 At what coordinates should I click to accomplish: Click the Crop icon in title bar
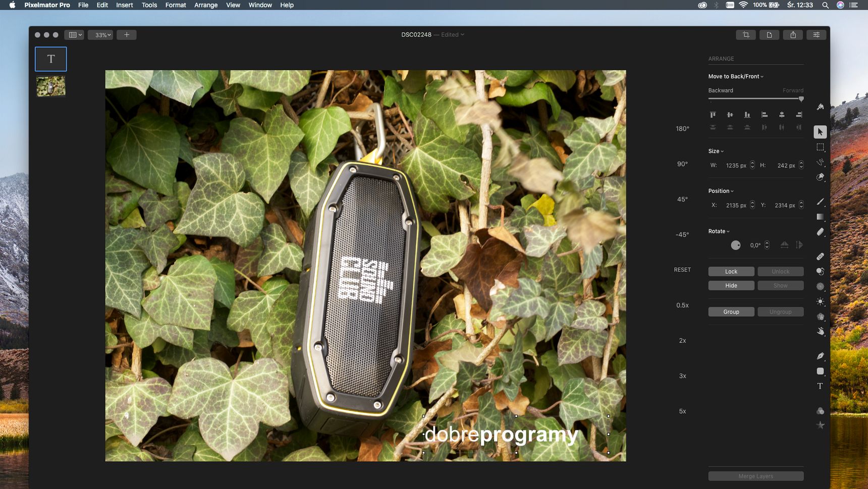(x=746, y=35)
